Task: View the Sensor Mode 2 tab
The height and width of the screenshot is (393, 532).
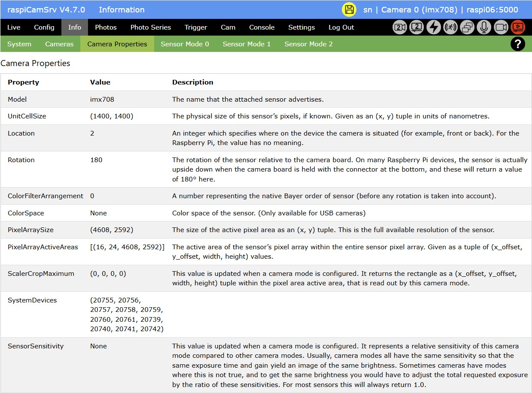Action: 308,44
